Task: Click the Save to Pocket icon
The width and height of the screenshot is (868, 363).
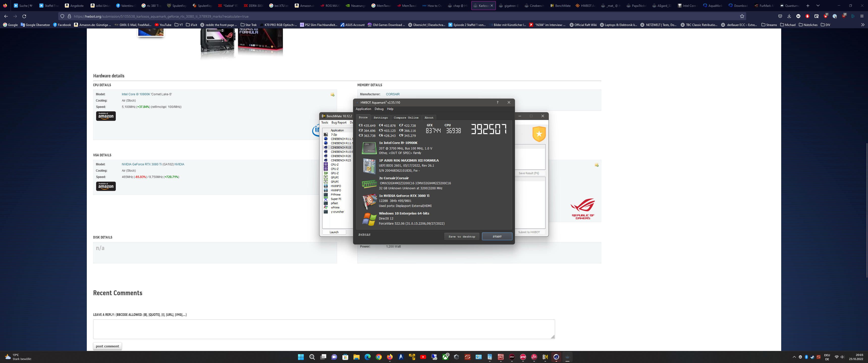Action: click(780, 16)
